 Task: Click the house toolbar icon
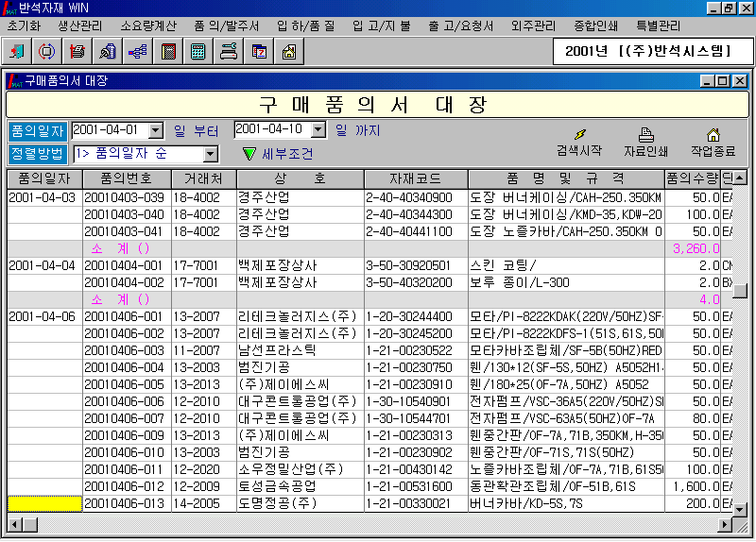288,51
